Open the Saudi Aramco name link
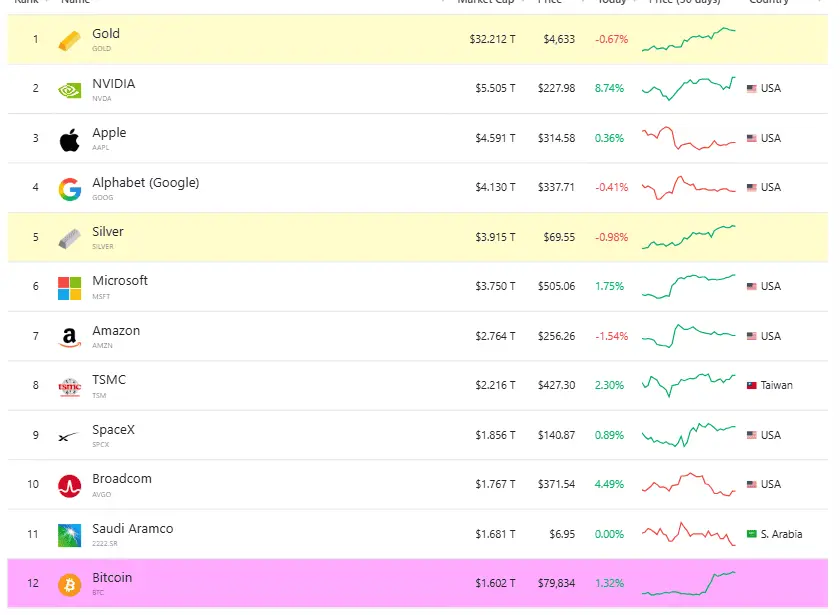The height and width of the screenshot is (615, 840). click(133, 529)
